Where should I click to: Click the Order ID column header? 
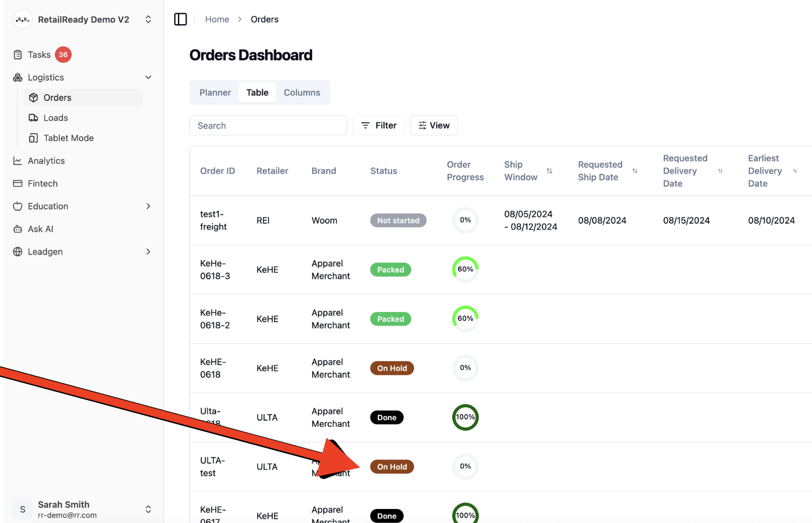[218, 171]
